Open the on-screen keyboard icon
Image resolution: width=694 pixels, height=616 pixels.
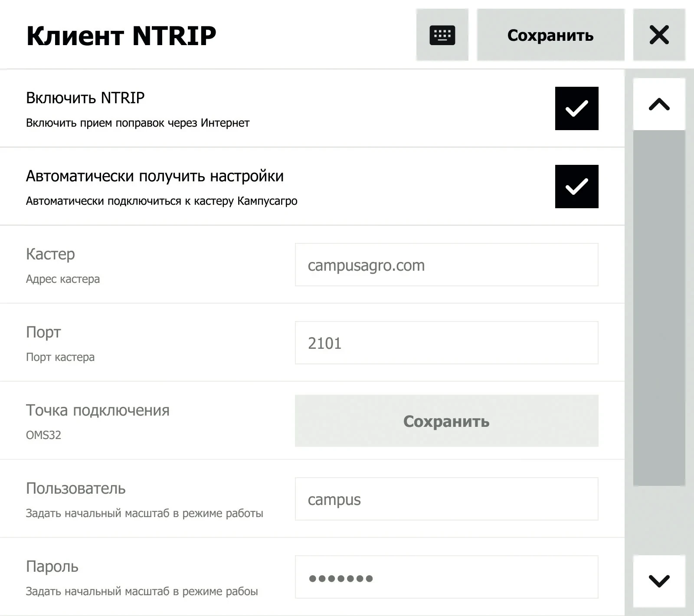point(442,35)
